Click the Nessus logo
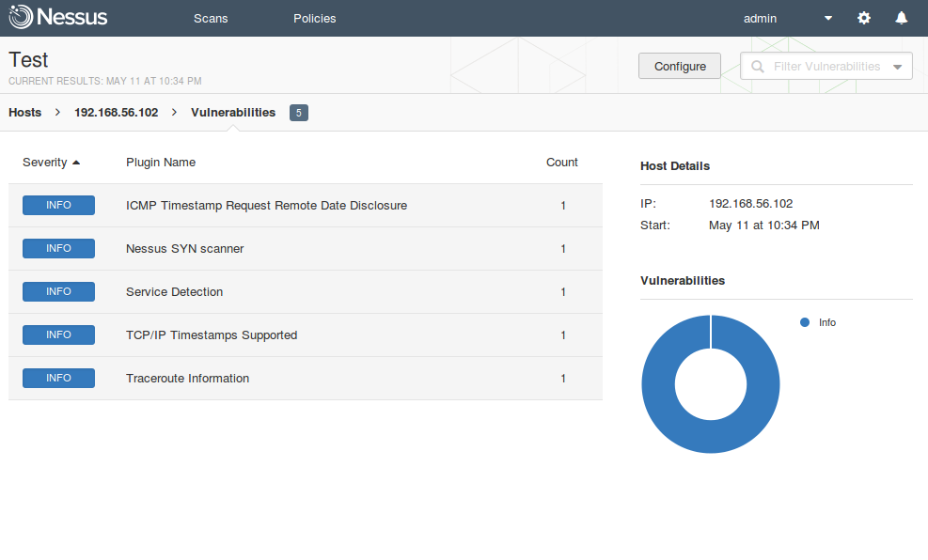The height and width of the screenshot is (560, 928). [58, 17]
